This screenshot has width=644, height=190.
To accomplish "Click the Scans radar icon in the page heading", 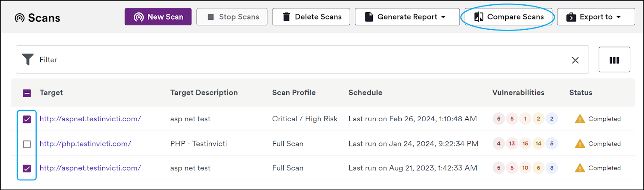I will click(x=19, y=18).
